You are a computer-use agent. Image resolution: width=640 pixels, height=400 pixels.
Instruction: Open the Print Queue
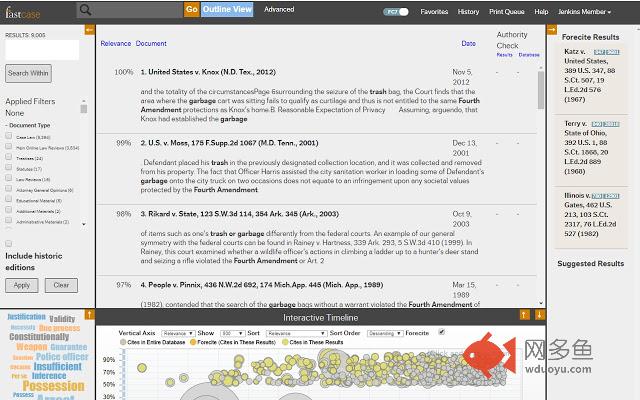(507, 12)
